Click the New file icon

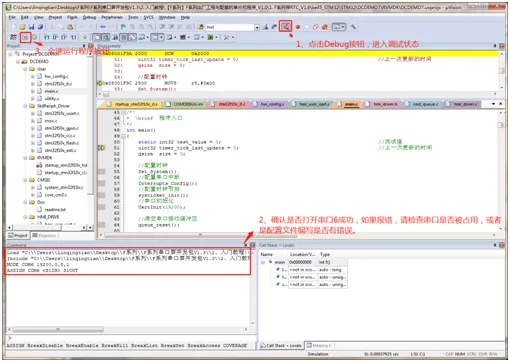tap(14, 27)
